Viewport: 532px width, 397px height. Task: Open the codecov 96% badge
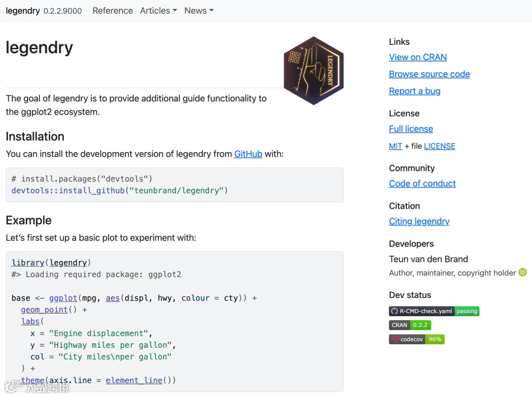click(417, 339)
